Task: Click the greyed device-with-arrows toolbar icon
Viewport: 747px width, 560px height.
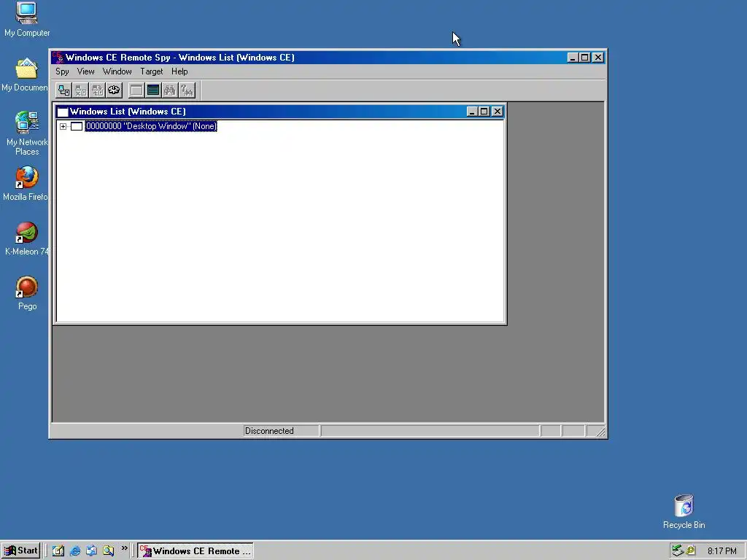Action: coord(97,90)
